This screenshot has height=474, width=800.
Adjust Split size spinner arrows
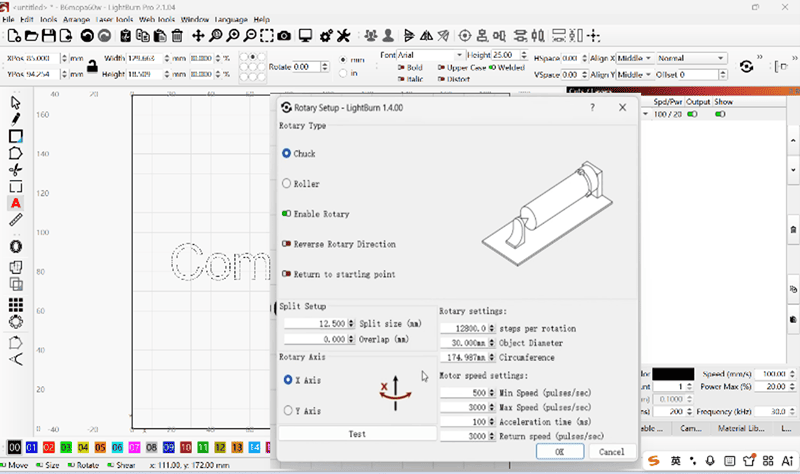[x=351, y=323]
